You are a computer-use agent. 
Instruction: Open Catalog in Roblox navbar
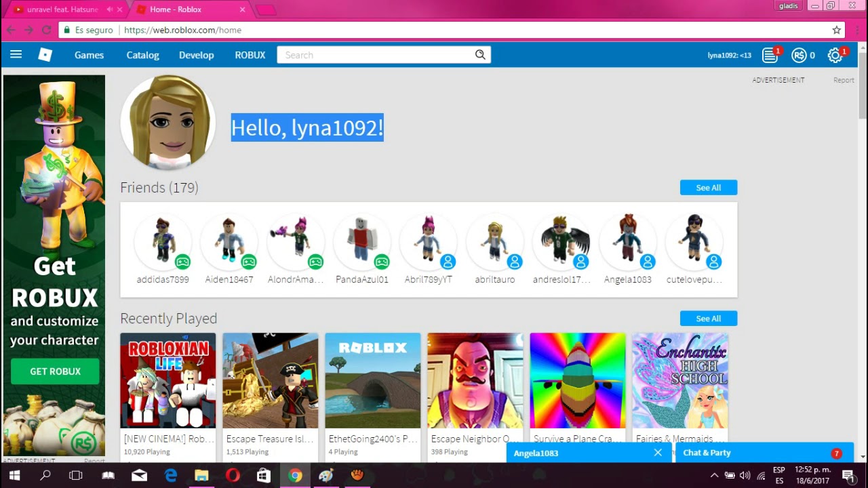(142, 55)
